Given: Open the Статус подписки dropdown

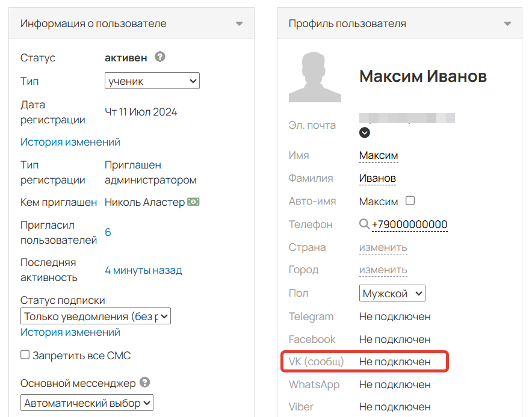Looking at the screenshot, I should pyautogui.click(x=95, y=316).
